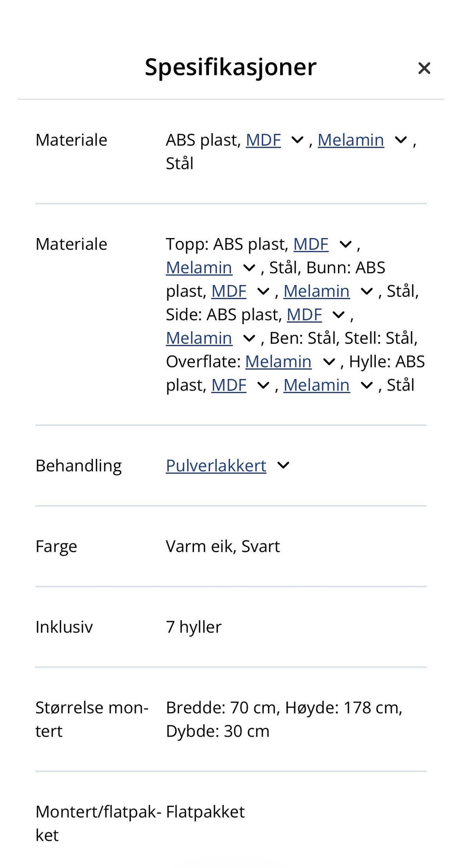Open the MDF link in the Hylle description

(229, 385)
